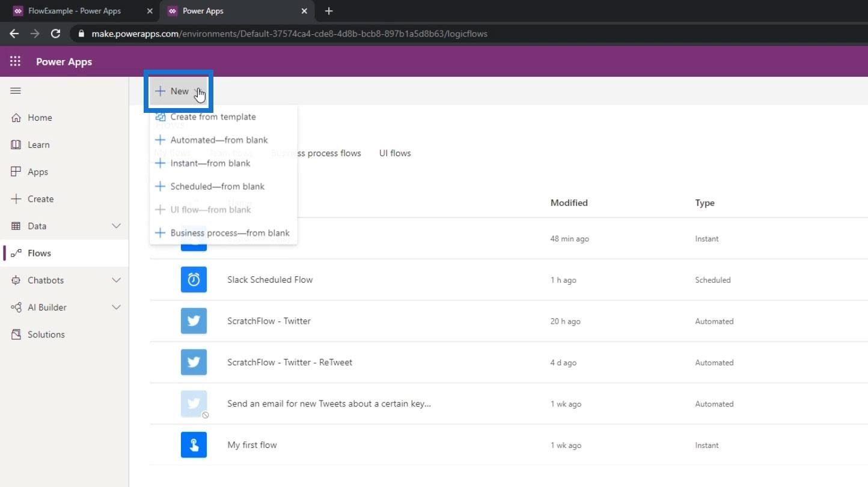This screenshot has width=868, height=487.
Task: Close the FlowExample - Power Apps tab
Action: 150,11
